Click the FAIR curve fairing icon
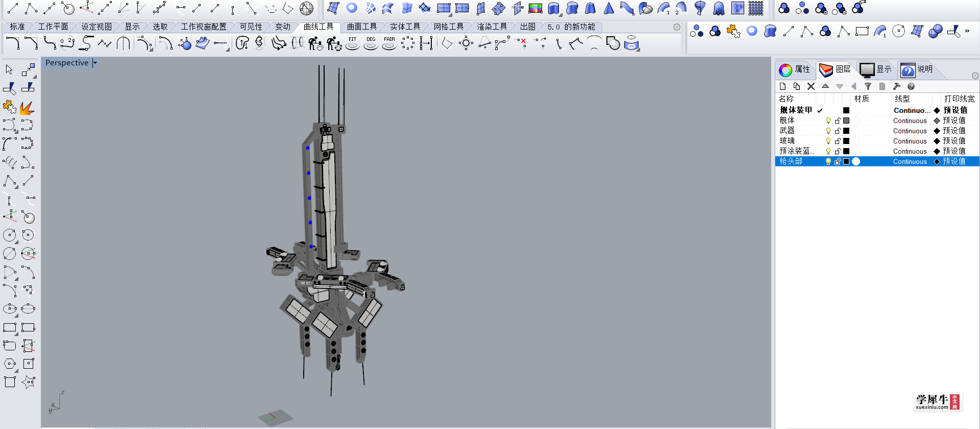 (389, 44)
